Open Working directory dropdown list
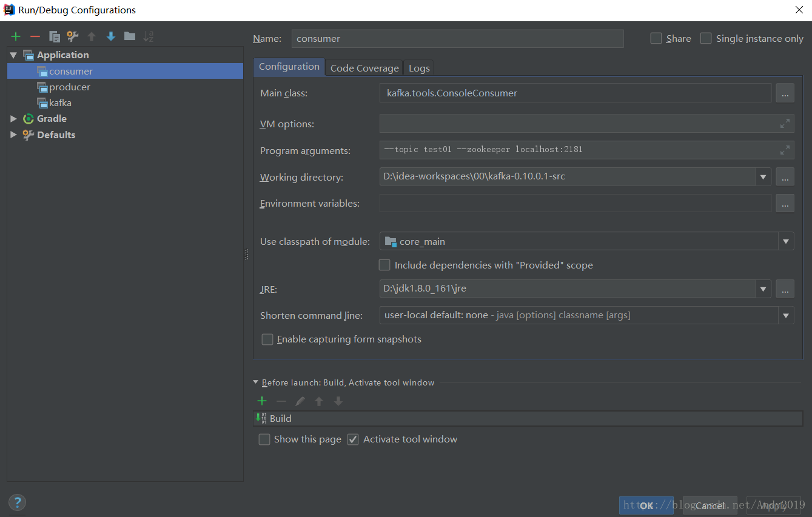Viewport: 812px width, 517px height. [x=763, y=177]
